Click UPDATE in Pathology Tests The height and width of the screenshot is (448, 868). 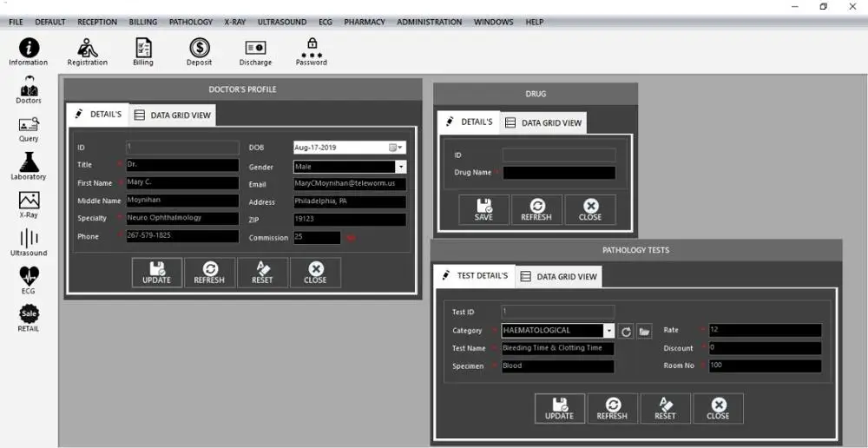pyautogui.click(x=560, y=409)
